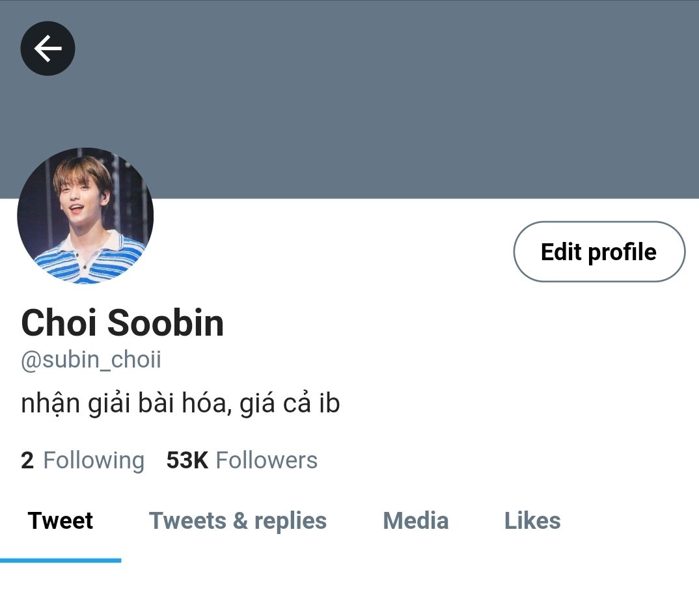Click the 53K follower count
The height and width of the screenshot is (616, 699).
(x=187, y=460)
